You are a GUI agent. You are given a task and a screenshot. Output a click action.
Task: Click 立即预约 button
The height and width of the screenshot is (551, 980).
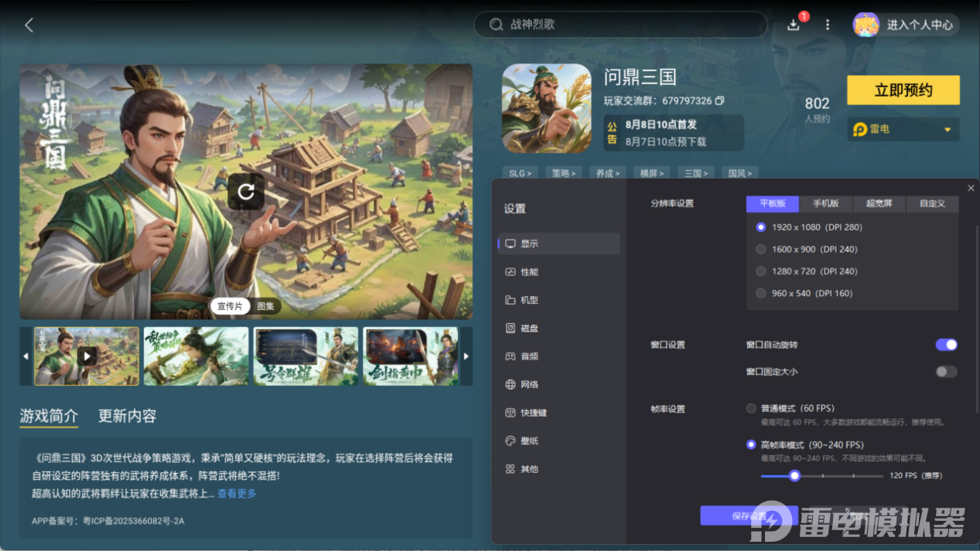903,90
